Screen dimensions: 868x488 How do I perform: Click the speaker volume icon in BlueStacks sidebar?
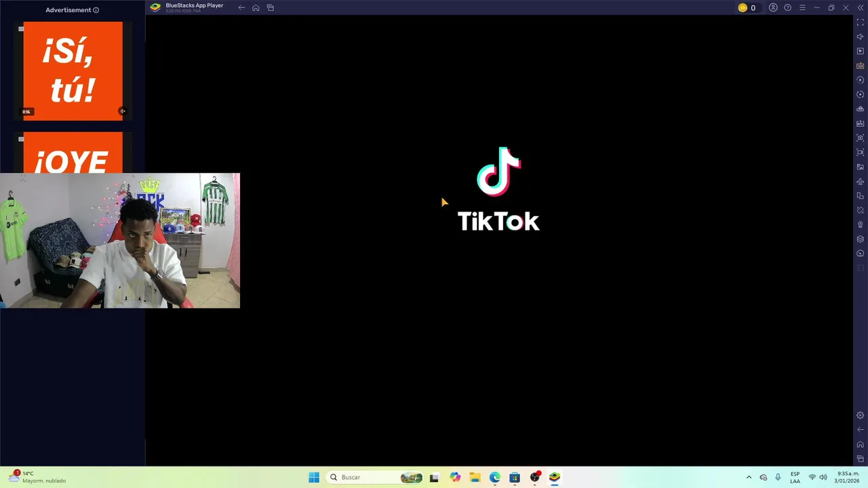click(x=861, y=37)
